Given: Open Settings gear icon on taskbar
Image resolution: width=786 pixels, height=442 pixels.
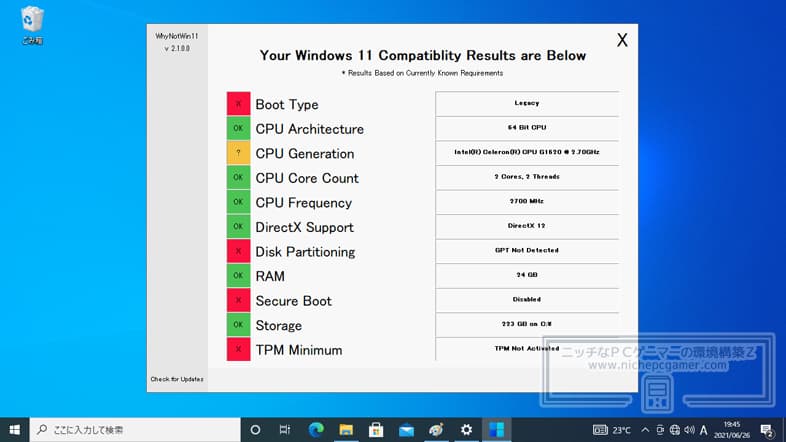Looking at the screenshot, I should click(x=466, y=430).
